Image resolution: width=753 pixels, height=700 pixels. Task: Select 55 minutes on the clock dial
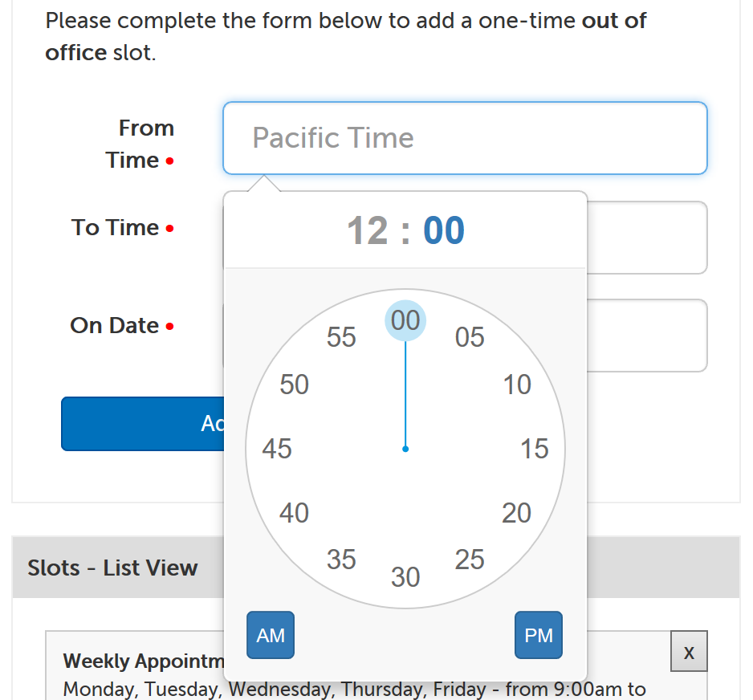[x=341, y=337]
